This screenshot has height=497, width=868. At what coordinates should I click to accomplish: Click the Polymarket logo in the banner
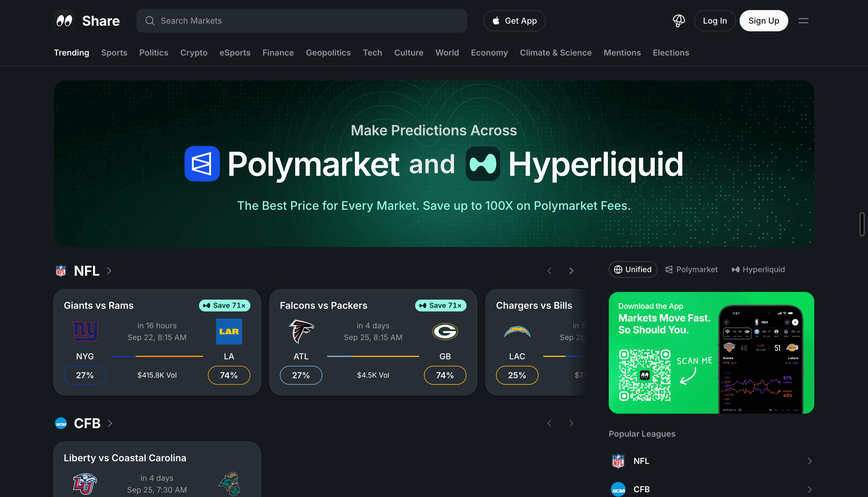(x=202, y=163)
